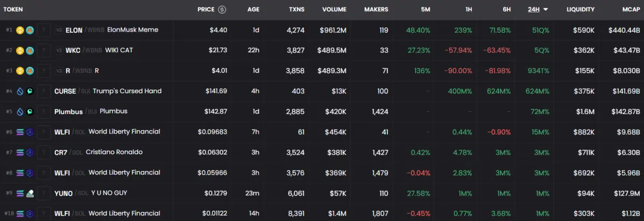Viewport: 644px width, 221px height.
Task: Sort by the MCAP column header
Action: [627, 10]
